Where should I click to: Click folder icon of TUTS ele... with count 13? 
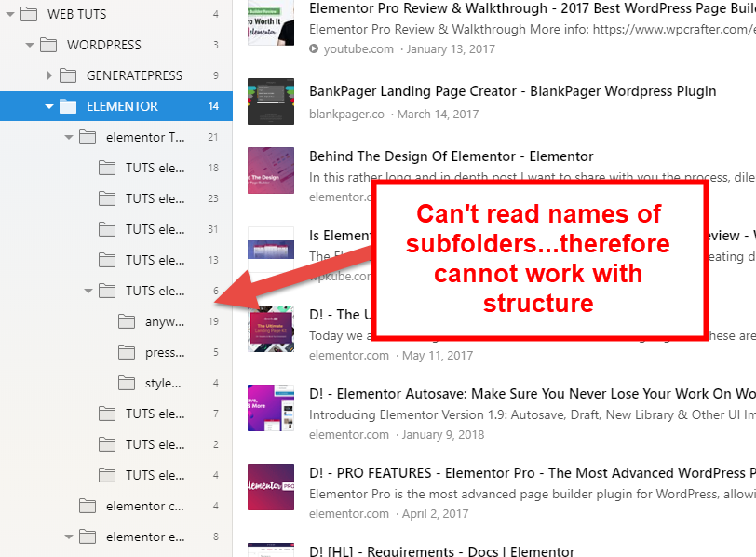(x=107, y=261)
